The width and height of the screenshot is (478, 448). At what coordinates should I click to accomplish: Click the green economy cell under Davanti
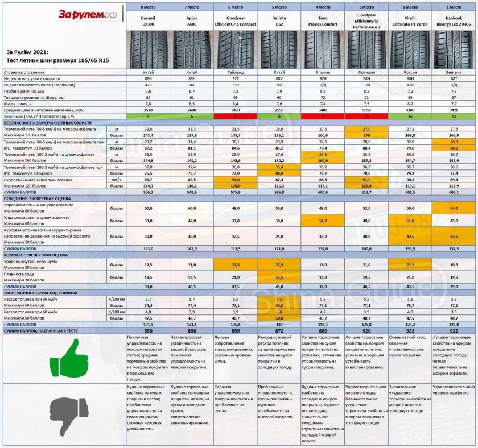[147, 116]
